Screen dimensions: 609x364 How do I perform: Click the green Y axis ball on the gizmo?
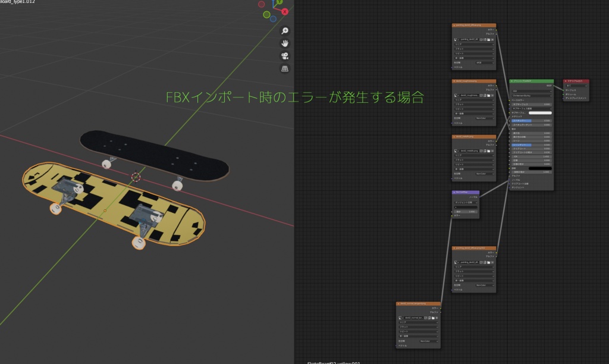[x=280, y=2]
